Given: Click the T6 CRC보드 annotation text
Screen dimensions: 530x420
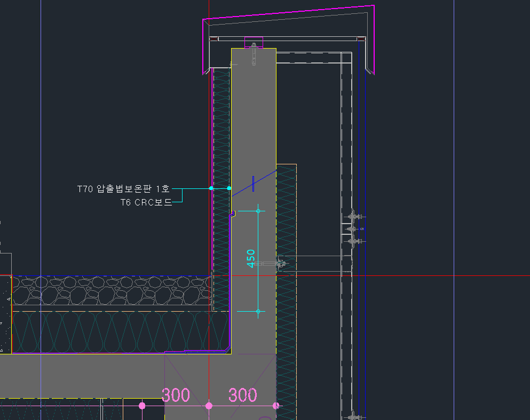Looking at the screenshot, I should (x=146, y=202).
